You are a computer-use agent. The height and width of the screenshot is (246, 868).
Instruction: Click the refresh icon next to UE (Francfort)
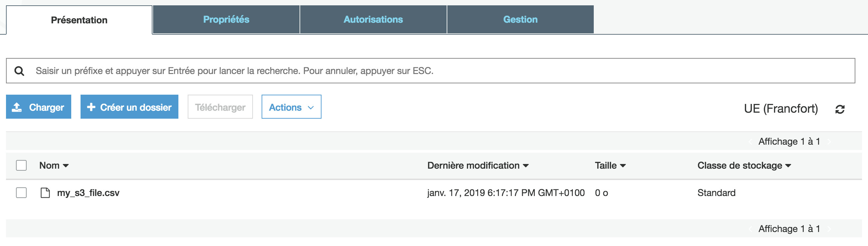(x=839, y=109)
